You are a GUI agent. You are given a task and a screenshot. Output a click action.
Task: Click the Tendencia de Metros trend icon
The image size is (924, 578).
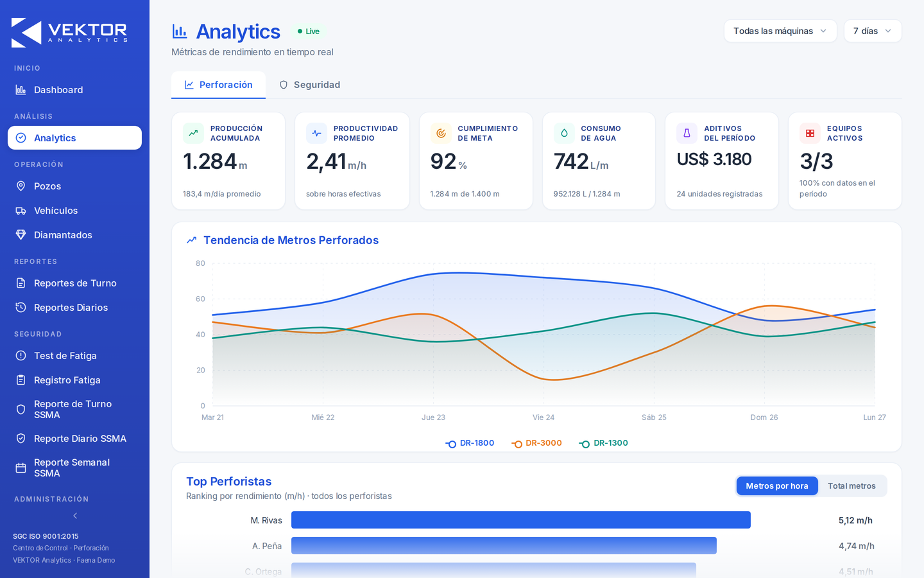tap(191, 240)
